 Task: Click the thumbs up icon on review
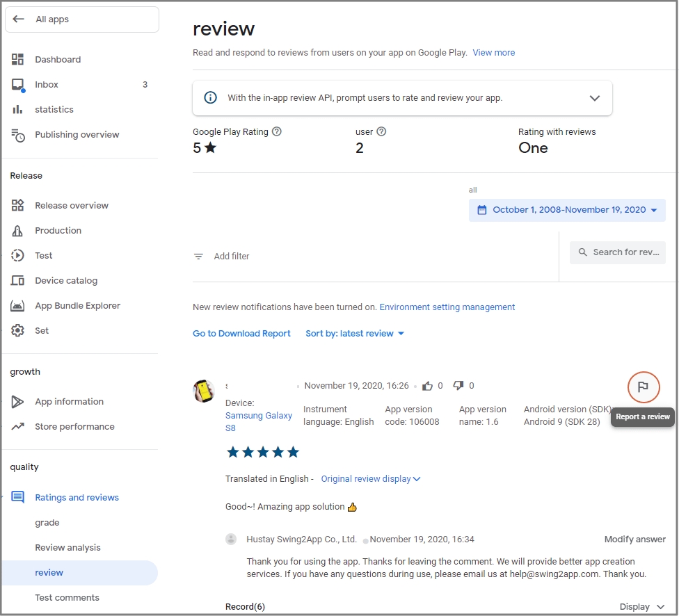(x=427, y=386)
